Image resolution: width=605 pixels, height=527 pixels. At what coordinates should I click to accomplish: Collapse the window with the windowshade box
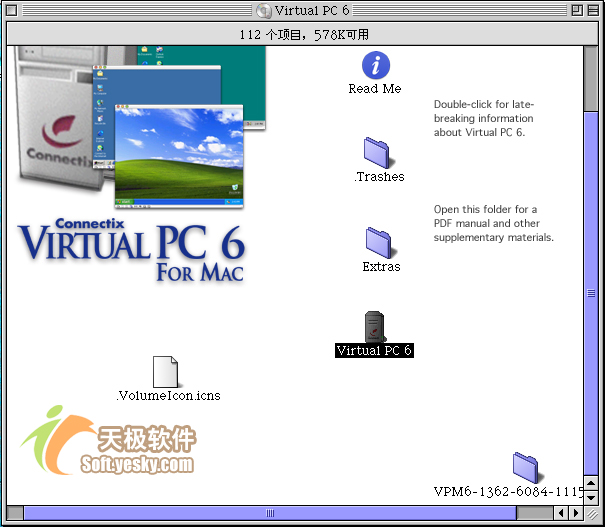click(x=590, y=11)
